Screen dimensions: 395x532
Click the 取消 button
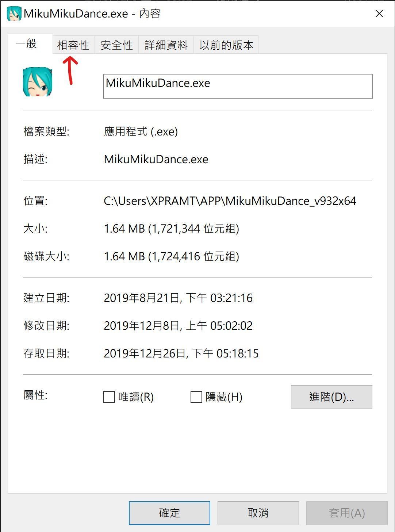click(x=258, y=513)
